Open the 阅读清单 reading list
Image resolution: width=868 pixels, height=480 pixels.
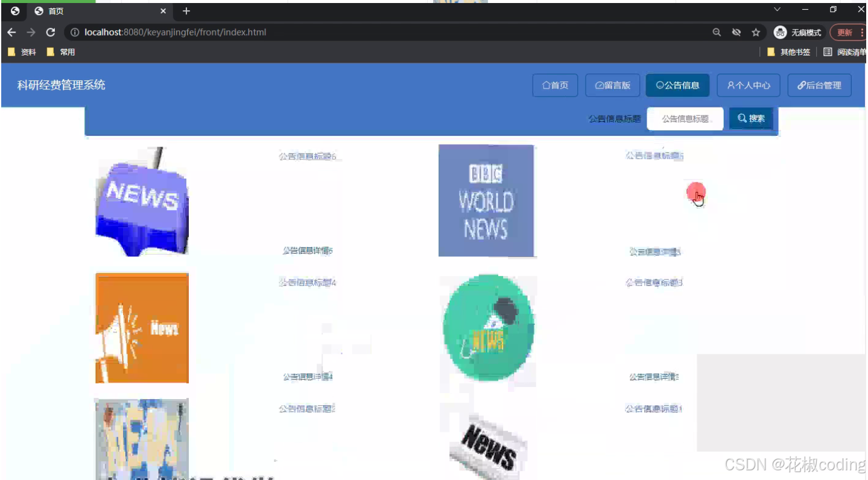coord(844,52)
